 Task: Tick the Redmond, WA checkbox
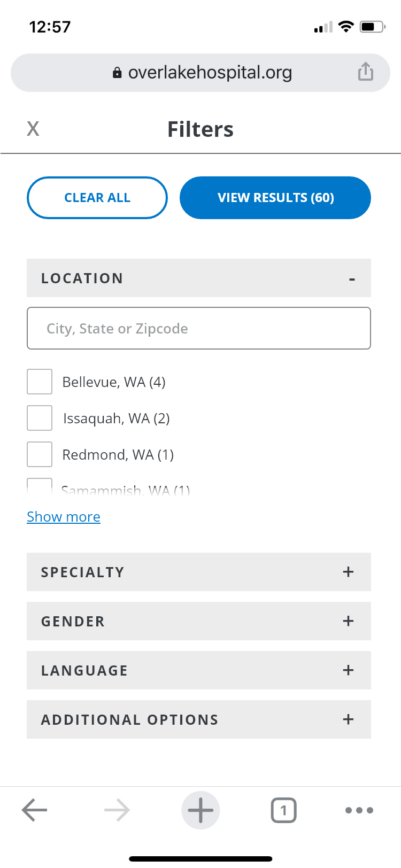coord(40,454)
